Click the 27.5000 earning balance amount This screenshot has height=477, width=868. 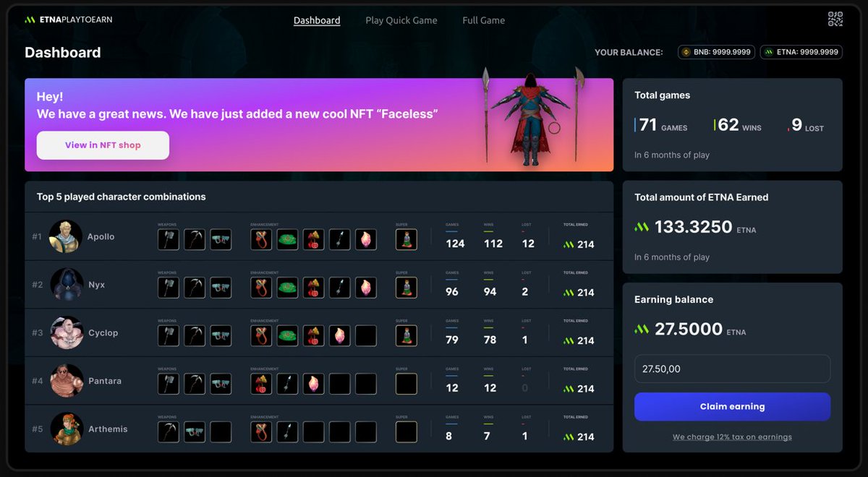point(689,330)
